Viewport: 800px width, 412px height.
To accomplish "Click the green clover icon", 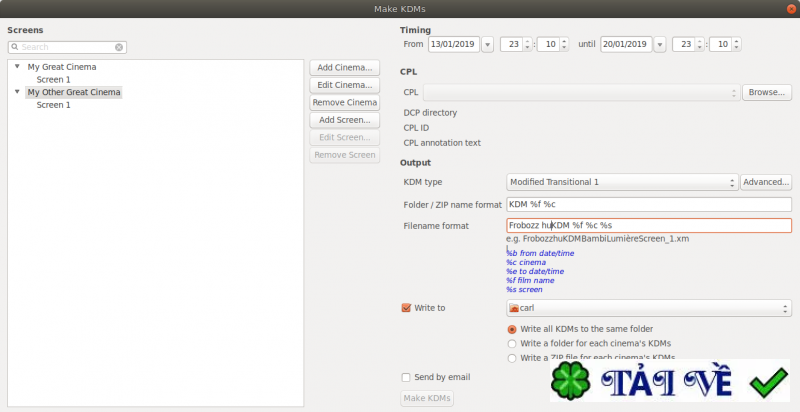I will tap(571, 381).
